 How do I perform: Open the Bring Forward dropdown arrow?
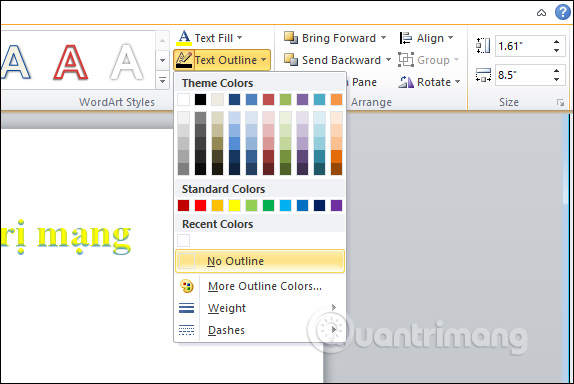pyautogui.click(x=383, y=38)
